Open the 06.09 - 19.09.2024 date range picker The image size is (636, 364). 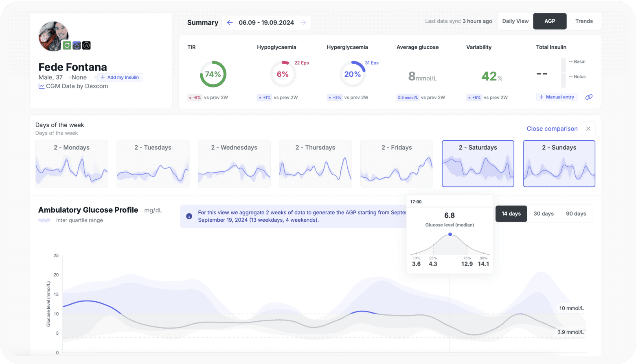click(266, 22)
